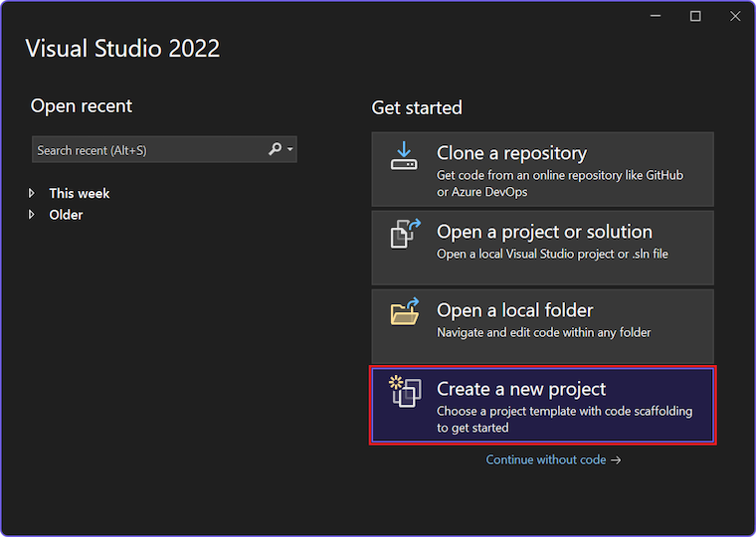Minimize the Visual Studio start window

[x=656, y=16]
